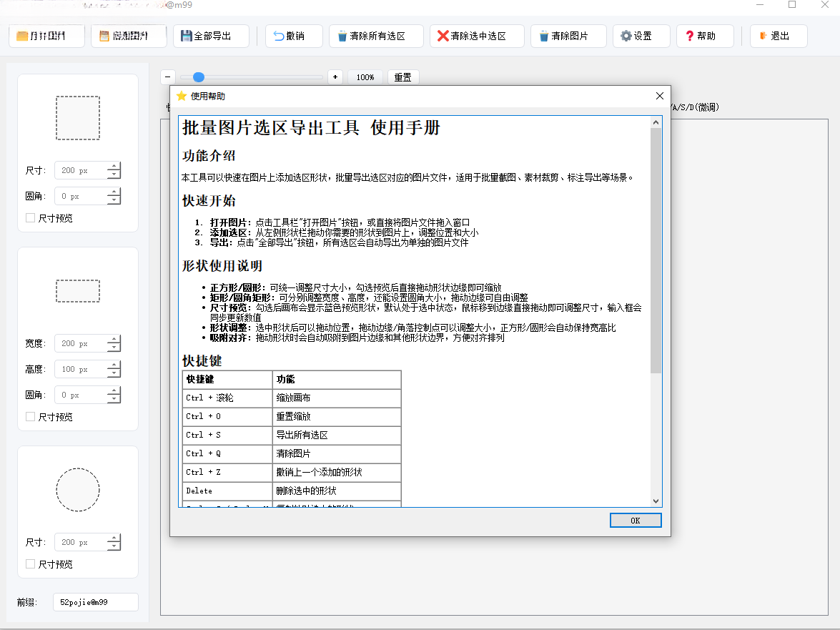Increase rectangle 圆角 with up arrow
840x630 pixels.
point(114,390)
